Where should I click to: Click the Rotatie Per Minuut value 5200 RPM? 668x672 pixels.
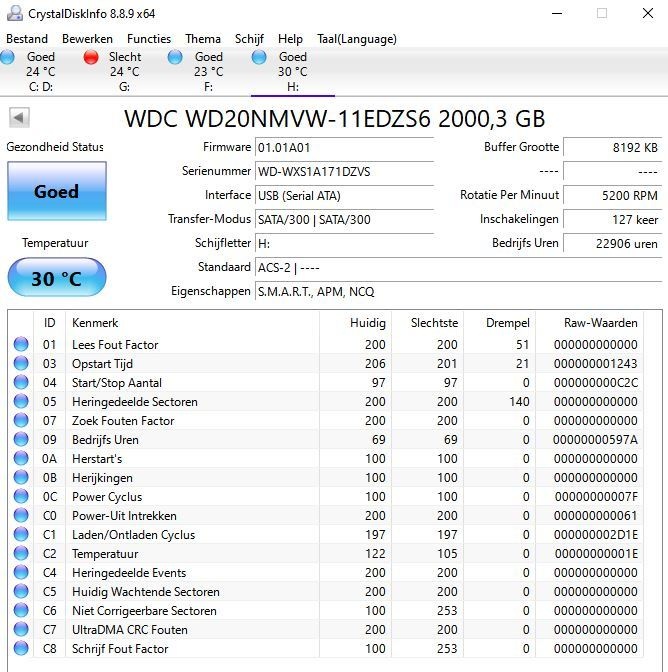click(x=613, y=195)
